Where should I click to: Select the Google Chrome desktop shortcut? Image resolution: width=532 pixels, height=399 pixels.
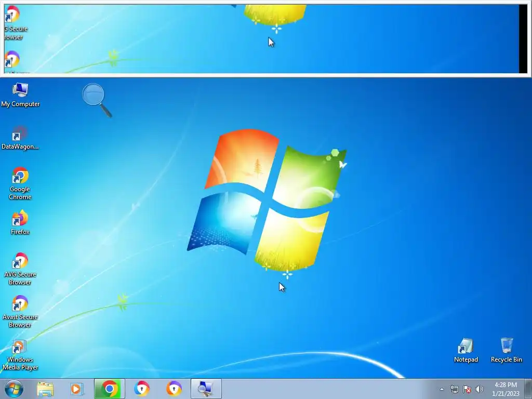20,183
